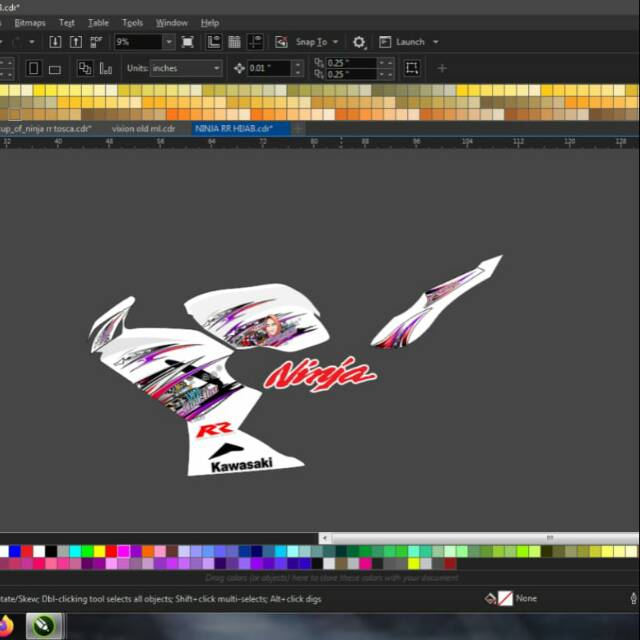Select Portrait page orientation
The width and height of the screenshot is (640, 640).
click(x=33, y=68)
